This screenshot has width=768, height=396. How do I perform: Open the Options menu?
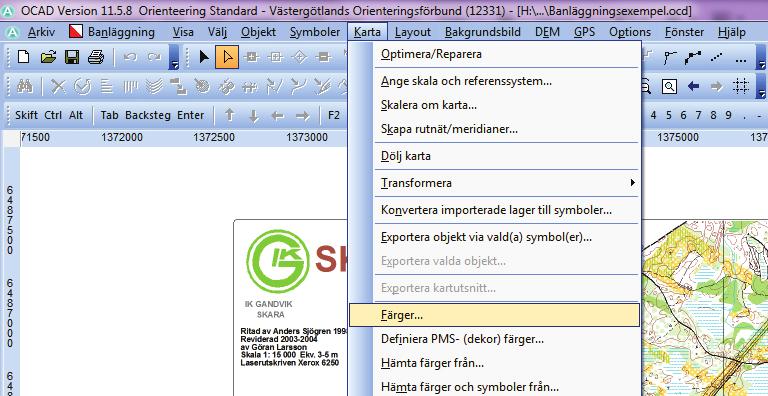coord(630,32)
